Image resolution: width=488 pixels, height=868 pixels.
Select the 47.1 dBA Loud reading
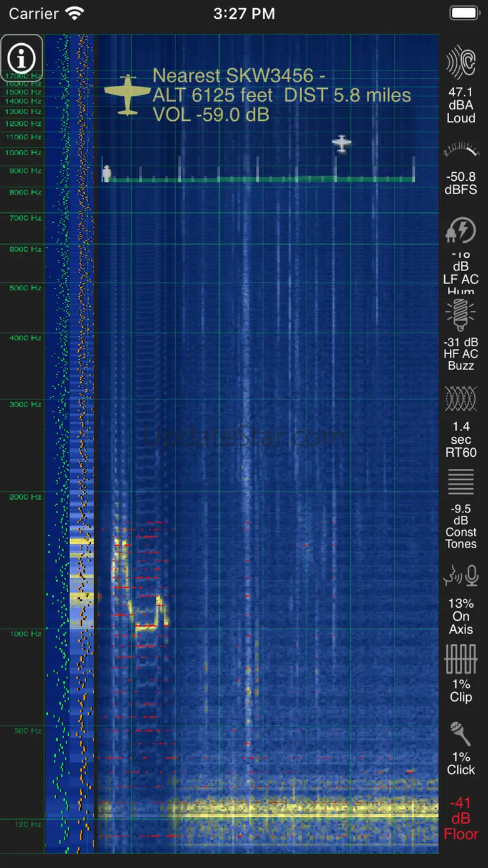[x=460, y=105]
